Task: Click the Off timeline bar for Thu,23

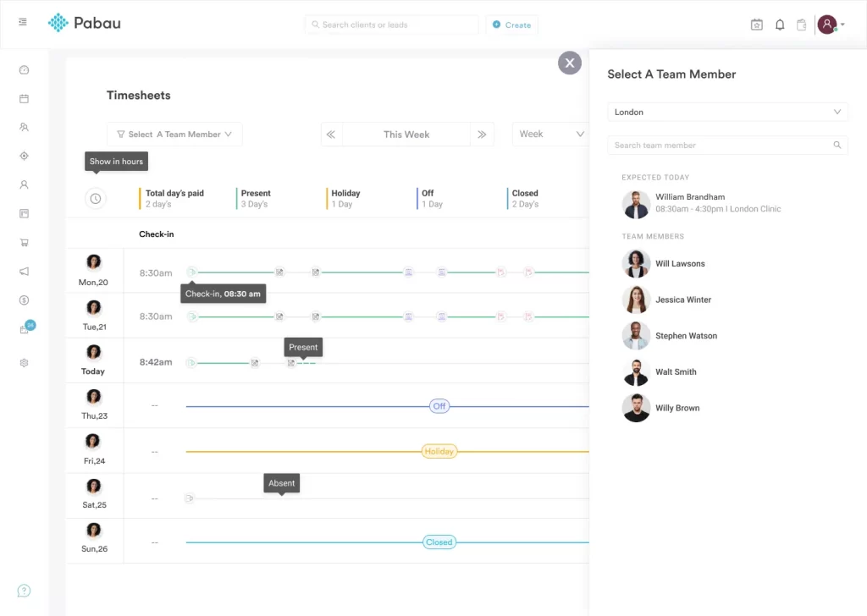Action: 439,406
